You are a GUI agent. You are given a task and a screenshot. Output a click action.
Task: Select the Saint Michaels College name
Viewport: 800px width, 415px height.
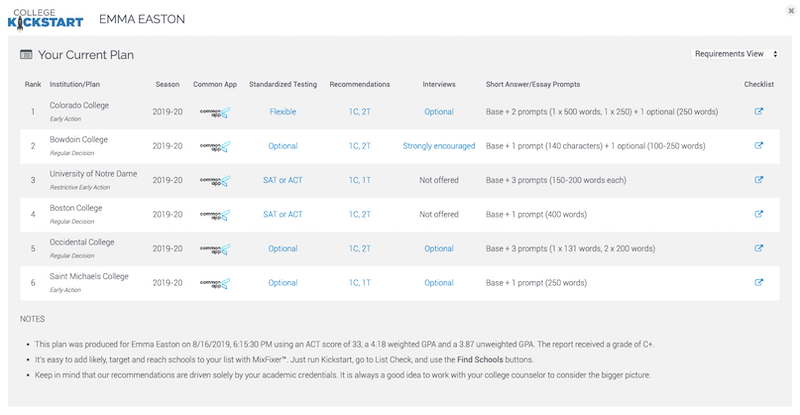click(x=89, y=276)
